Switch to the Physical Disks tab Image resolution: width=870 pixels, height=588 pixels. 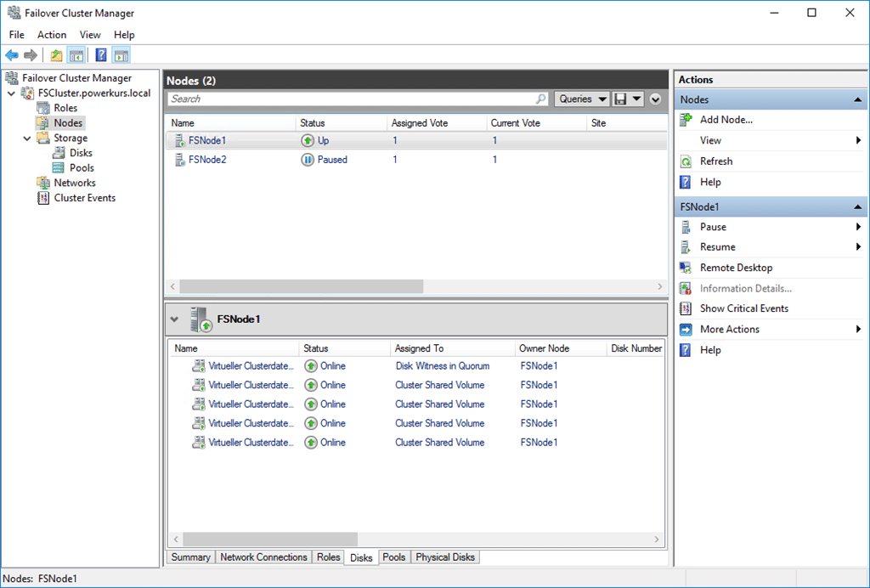coord(445,557)
